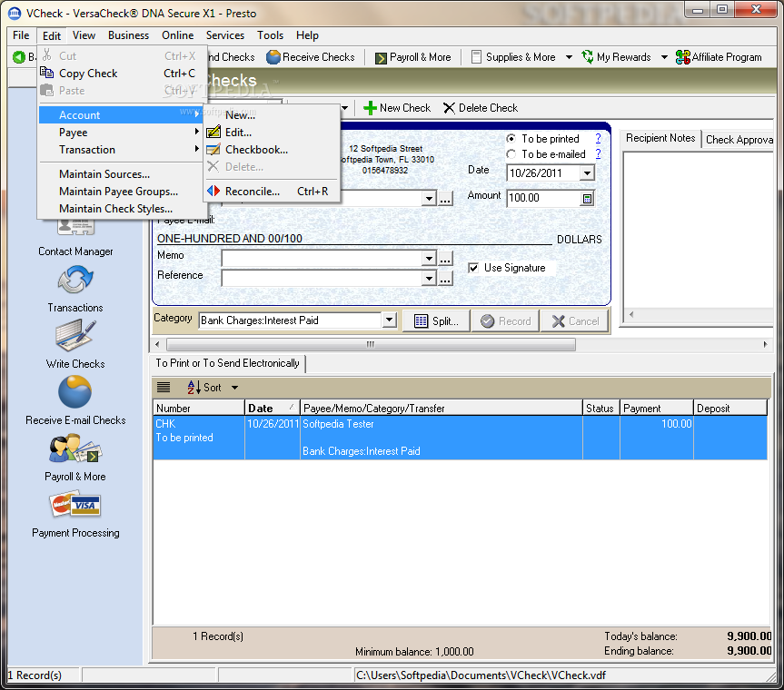Click the Edit account pencil icon
This screenshot has height=690, width=784.
point(213,133)
